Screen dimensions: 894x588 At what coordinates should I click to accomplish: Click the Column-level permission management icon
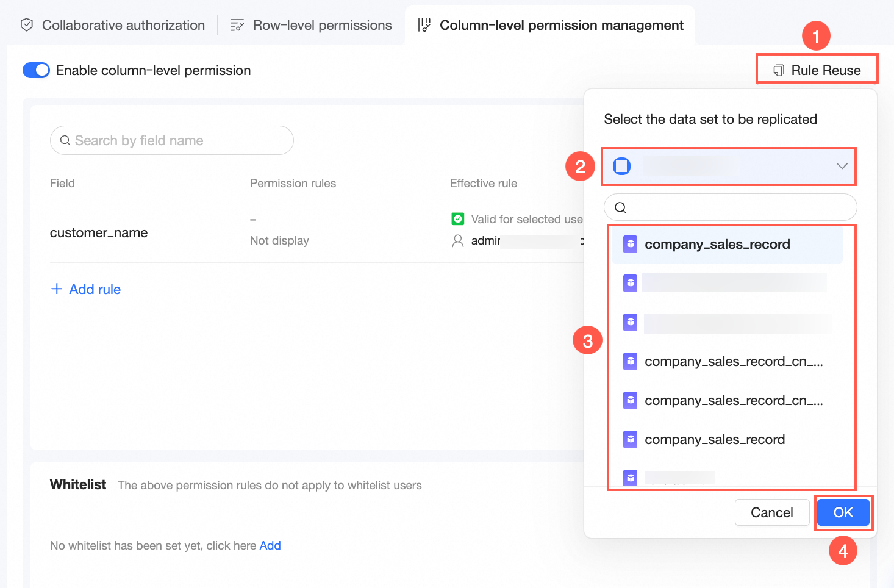tap(424, 25)
